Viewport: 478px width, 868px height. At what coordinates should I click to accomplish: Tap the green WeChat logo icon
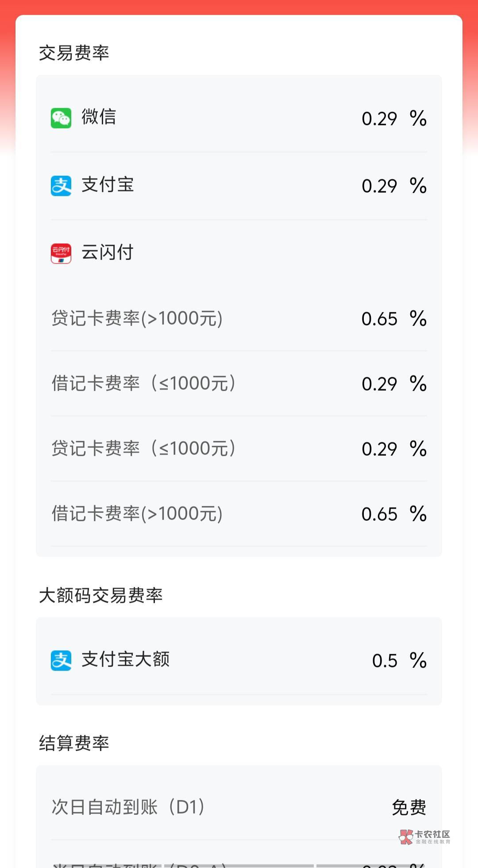(x=61, y=118)
